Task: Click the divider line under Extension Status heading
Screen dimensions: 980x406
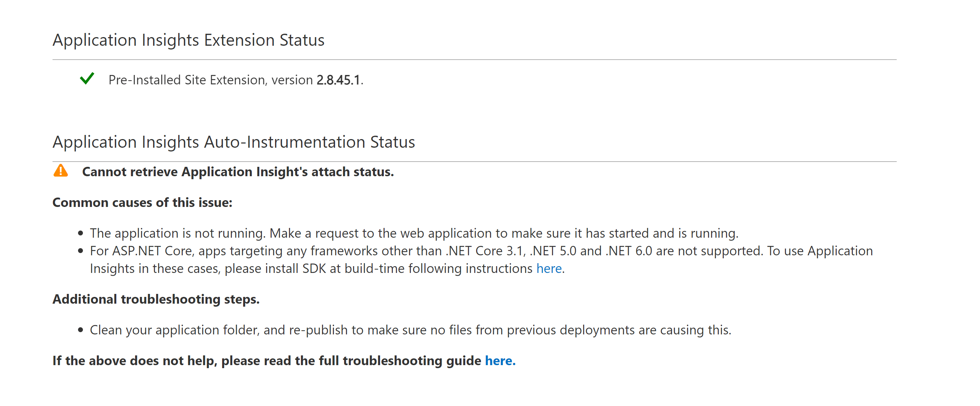Action: (474, 60)
